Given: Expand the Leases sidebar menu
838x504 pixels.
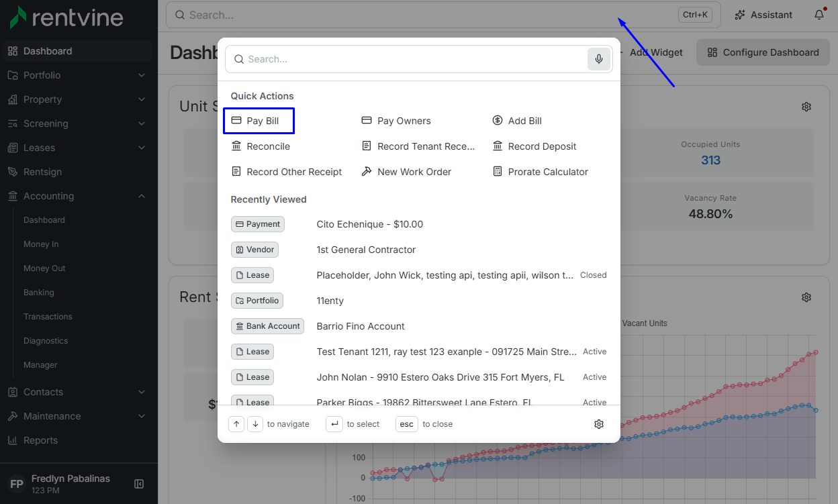Looking at the screenshot, I should point(79,148).
